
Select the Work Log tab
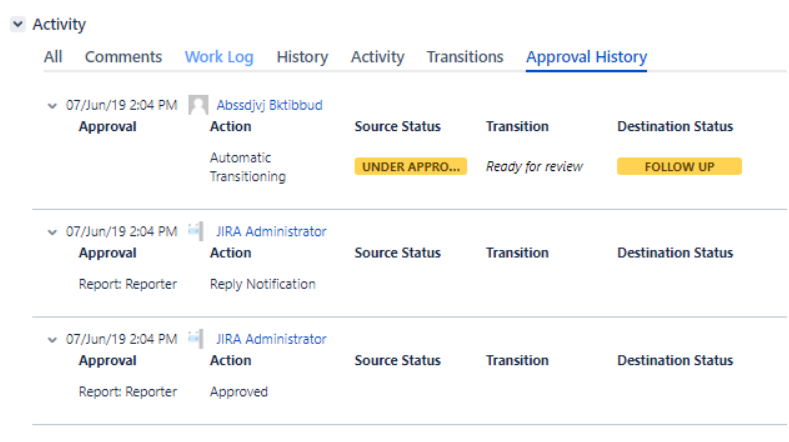[x=219, y=57]
